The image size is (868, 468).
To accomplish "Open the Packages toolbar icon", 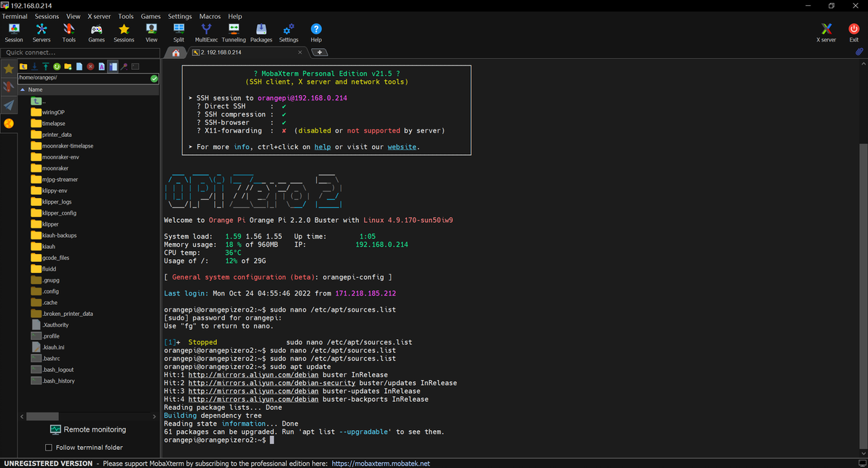I will pyautogui.click(x=261, y=32).
